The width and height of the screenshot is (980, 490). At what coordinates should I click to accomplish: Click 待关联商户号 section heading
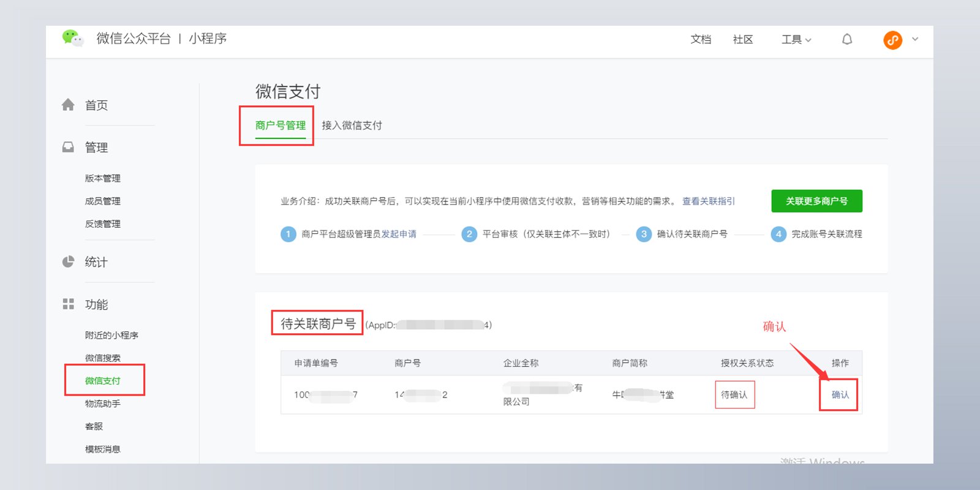click(318, 323)
